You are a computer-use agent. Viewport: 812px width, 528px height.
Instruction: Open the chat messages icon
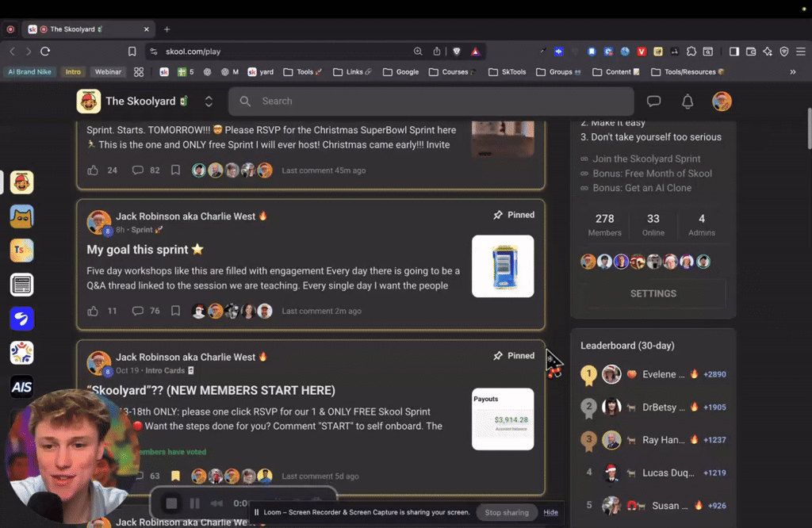[x=653, y=101]
